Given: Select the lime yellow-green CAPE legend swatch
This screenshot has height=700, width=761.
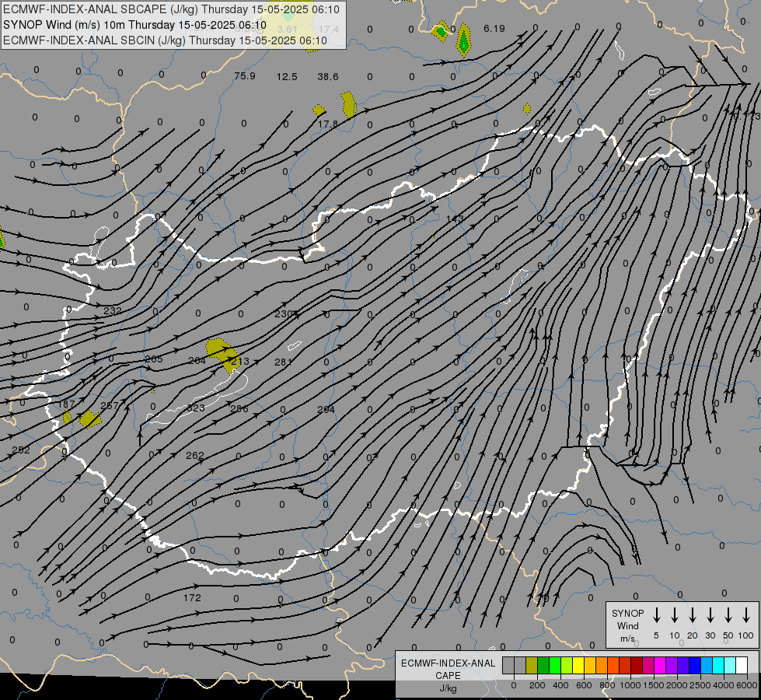Looking at the screenshot, I should (567, 665).
